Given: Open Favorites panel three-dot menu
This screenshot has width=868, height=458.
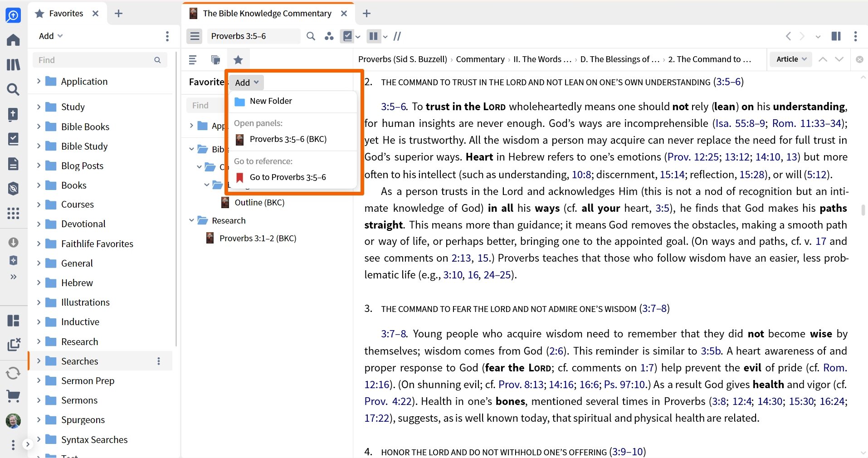Looking at the screenshot, I should point(167,36).
